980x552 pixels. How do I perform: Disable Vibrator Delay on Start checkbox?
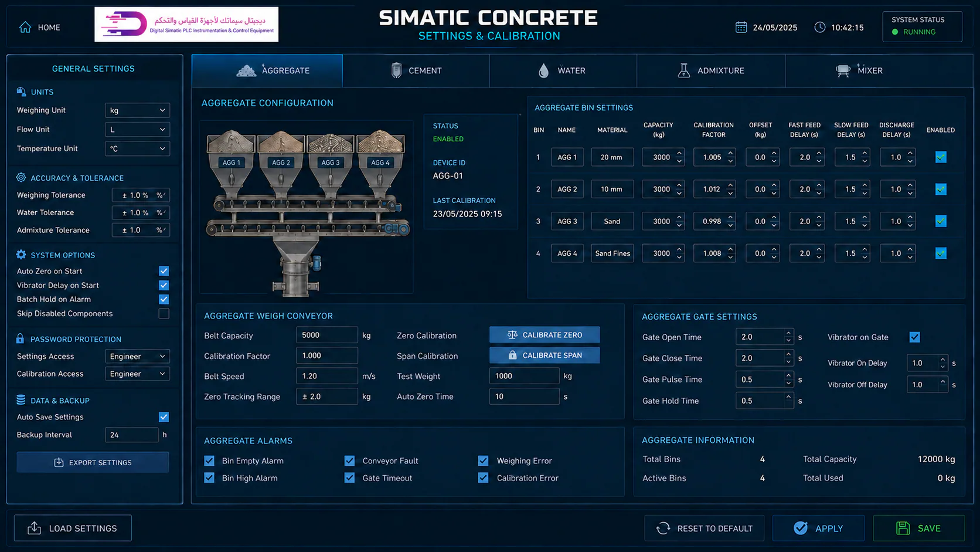pos(164,285)
